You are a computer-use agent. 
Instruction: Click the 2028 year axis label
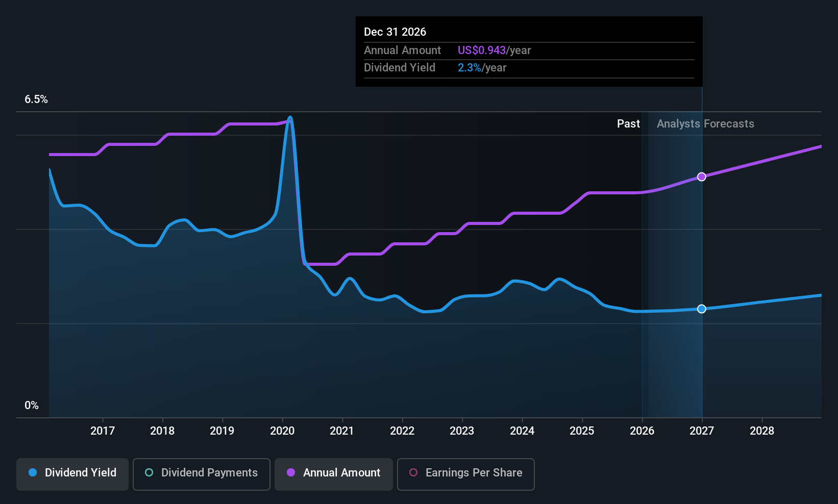pyautogui.click(x=762, y=431)
